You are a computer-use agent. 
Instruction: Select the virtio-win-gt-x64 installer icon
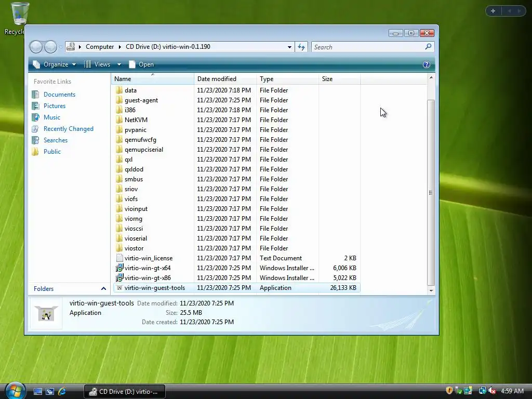(119, 268)
